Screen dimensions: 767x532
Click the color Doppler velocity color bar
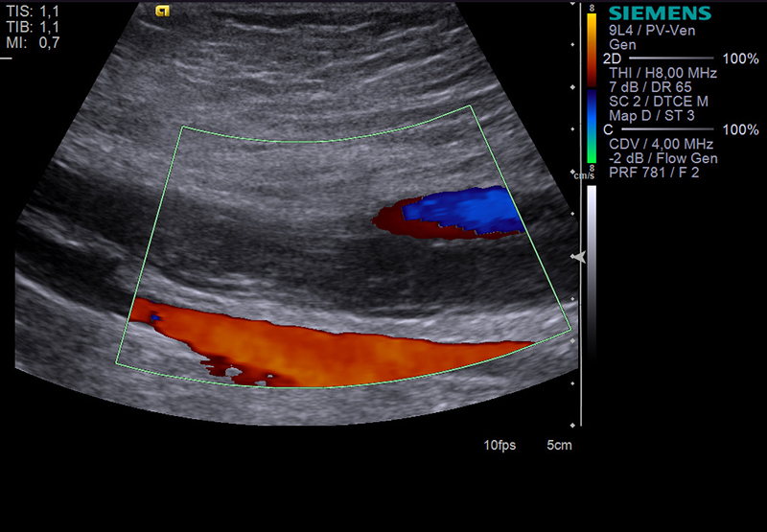point(592,88)
